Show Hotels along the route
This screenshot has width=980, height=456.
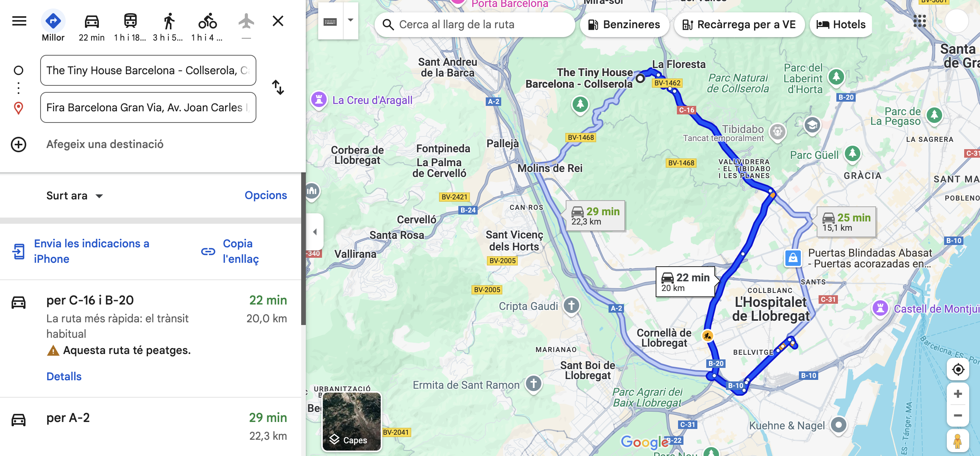point(841,25)
